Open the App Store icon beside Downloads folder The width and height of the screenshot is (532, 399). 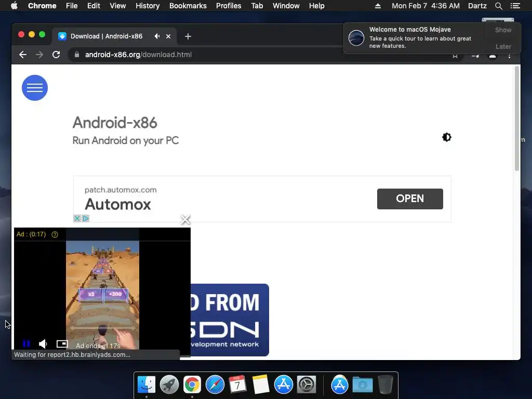340,384
